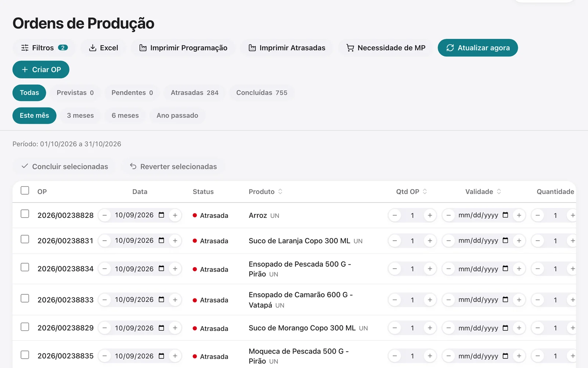The height and width of the screenshot is (368, 588).
Task: Show the Atrasadas 284 tab
Action: tap(194, 93)
